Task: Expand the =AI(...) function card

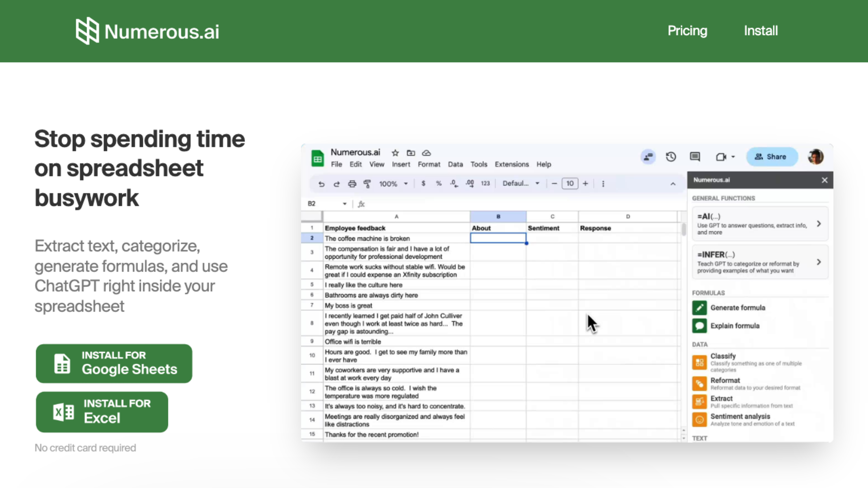Action: tap(760, 224)
